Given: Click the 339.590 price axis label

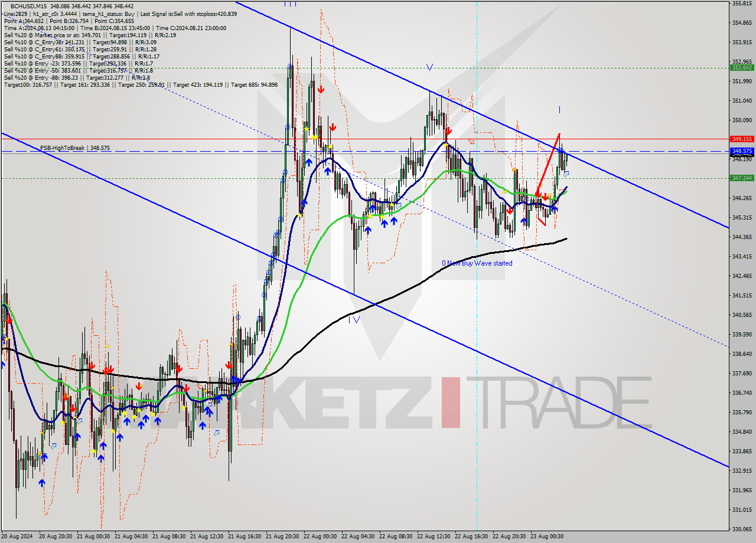Looking at the screenshot, I should [x=742, y=334].
